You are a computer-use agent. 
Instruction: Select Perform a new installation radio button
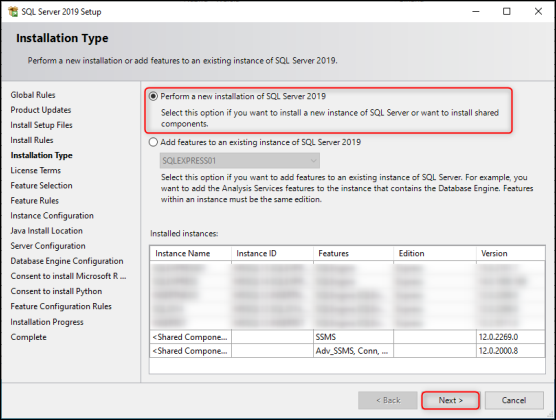coord(153,96)
